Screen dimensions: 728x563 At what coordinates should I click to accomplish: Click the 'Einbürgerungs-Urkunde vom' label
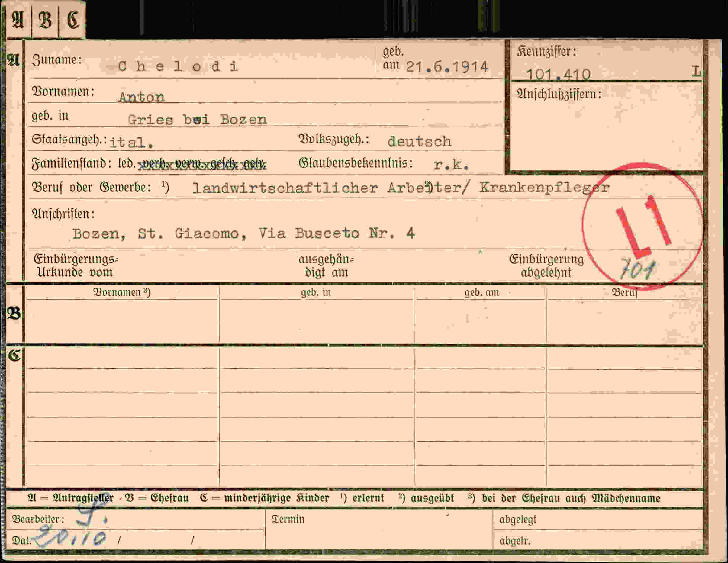(x=76, y=266)
